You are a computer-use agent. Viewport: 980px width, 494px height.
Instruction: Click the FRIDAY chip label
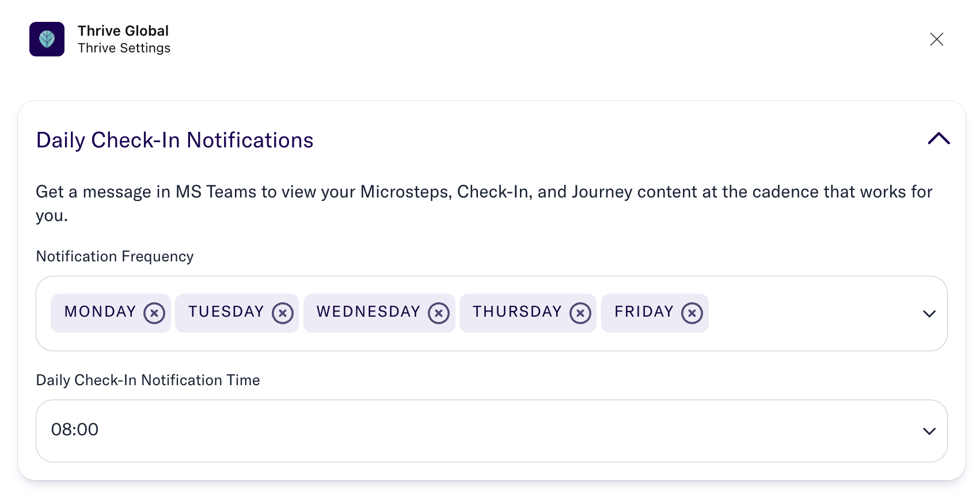point(644,312)
